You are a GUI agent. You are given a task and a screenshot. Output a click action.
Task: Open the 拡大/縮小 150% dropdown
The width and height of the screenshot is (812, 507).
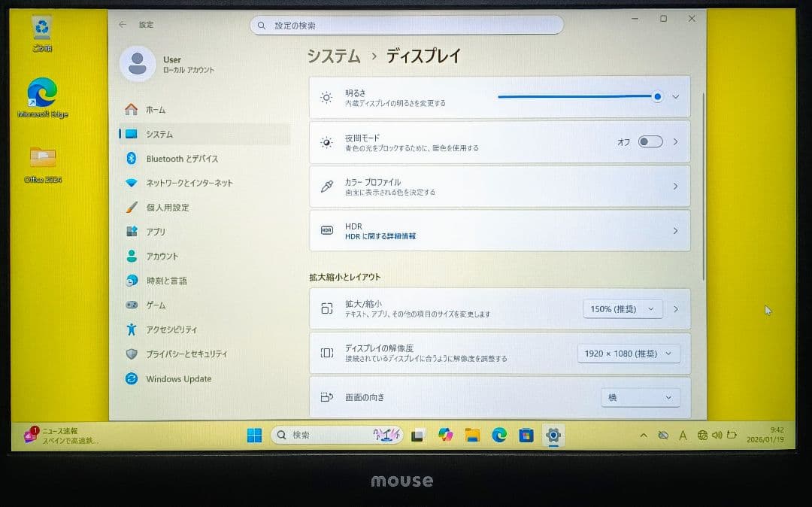(623, 308)
